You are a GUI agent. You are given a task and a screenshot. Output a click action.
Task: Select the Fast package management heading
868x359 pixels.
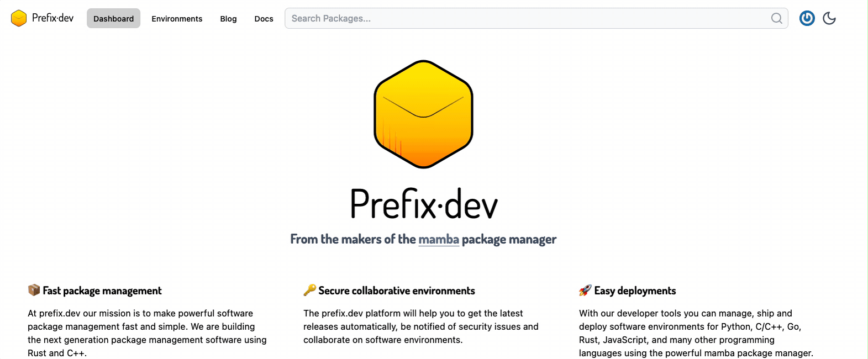102,291
